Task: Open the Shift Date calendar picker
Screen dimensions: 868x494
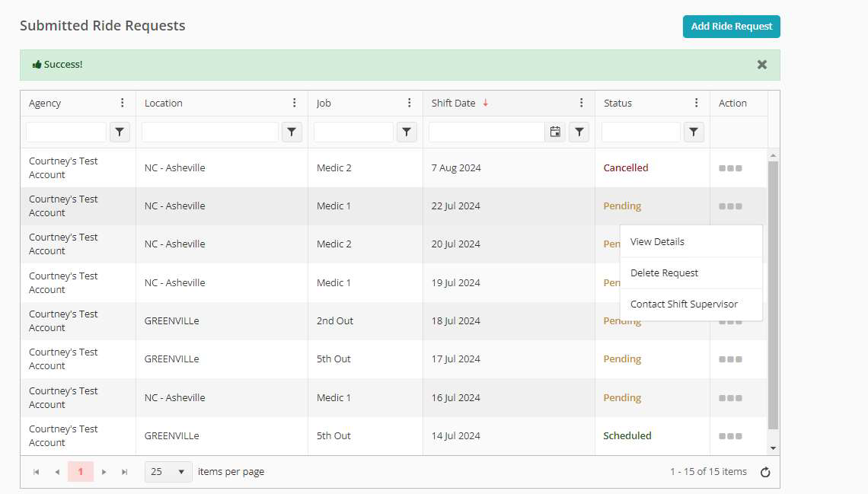Action: click(x=555, y=132)
